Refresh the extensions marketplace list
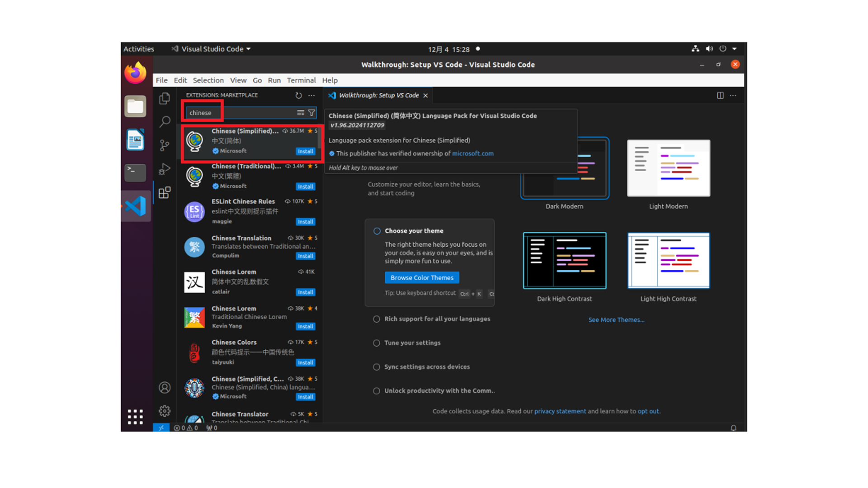Viewport: 868px width, 488px height. pyautogui.click(x=298, y=95)
